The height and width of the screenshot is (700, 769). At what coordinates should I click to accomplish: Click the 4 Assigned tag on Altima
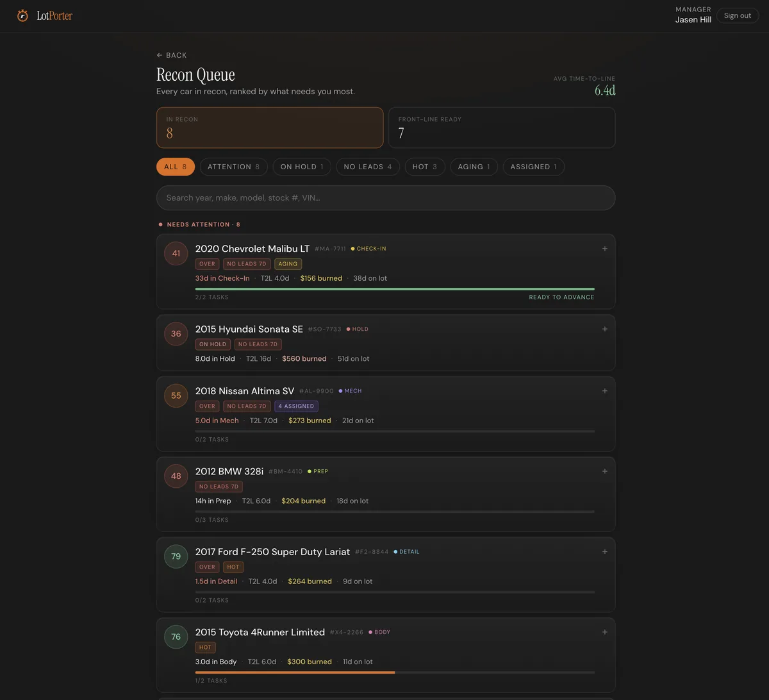pyautogui.click(x=296, y=406)
